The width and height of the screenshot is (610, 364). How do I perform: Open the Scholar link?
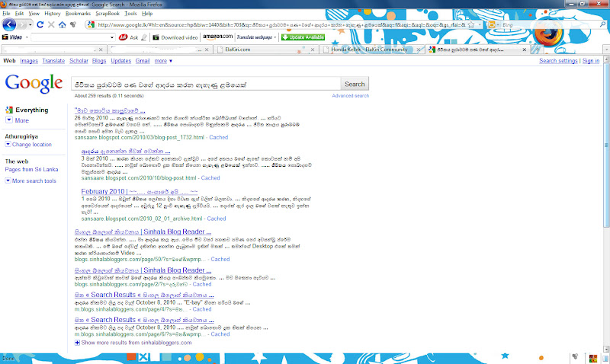click(x=79, y=61)
